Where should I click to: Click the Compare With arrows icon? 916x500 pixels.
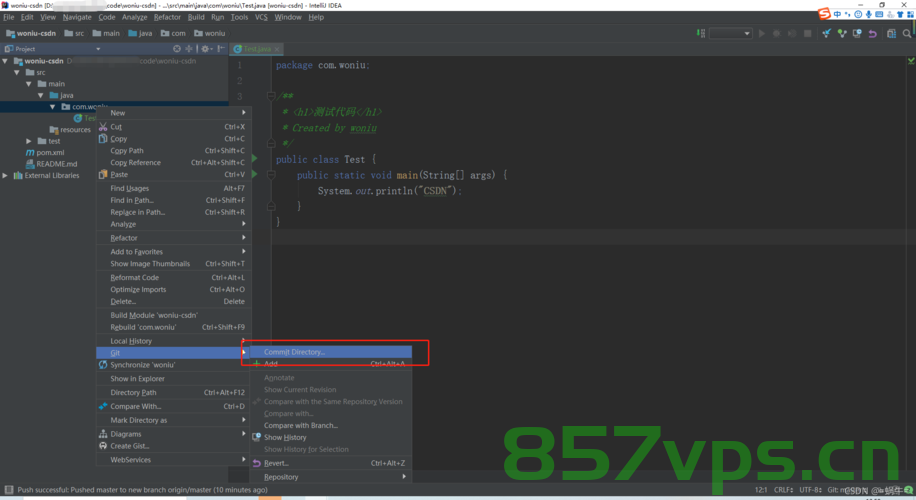coord(103,406)
